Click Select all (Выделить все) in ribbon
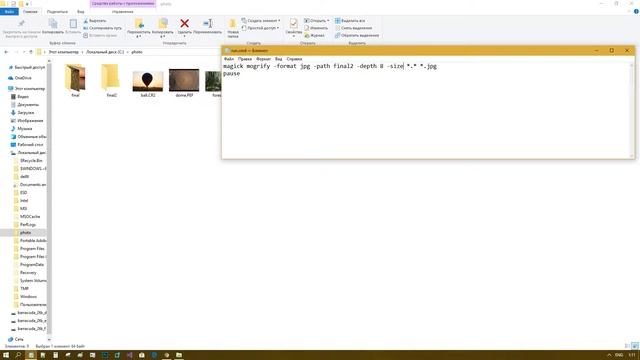This screenshot has height=360, width=640. pyautogui.click(x=350, y=20)
